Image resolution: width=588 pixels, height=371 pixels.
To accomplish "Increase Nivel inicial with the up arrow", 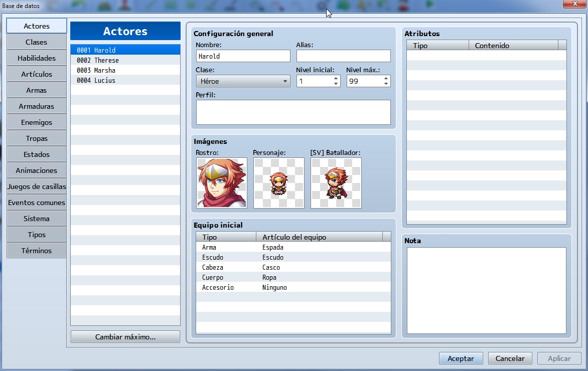I will [x=336, y=78].
